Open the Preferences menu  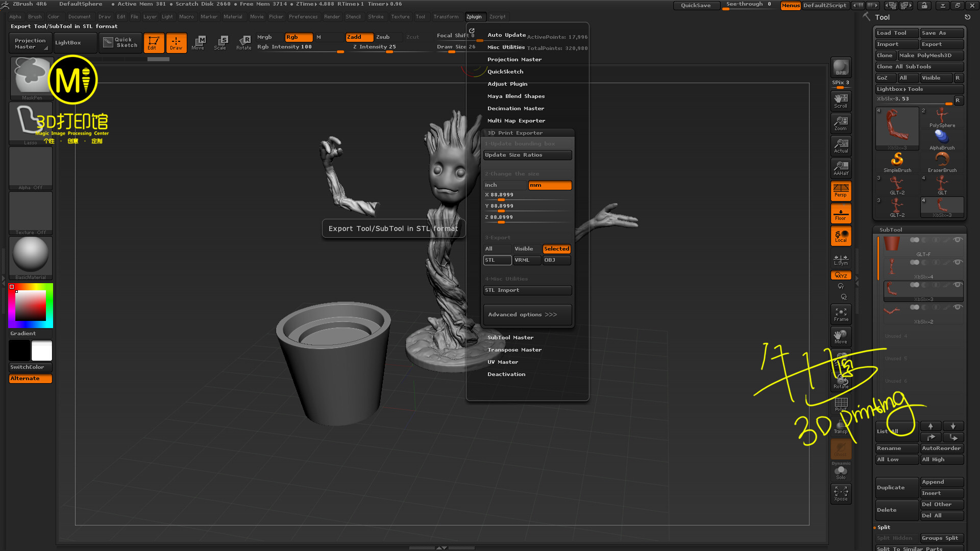(303, 17)
